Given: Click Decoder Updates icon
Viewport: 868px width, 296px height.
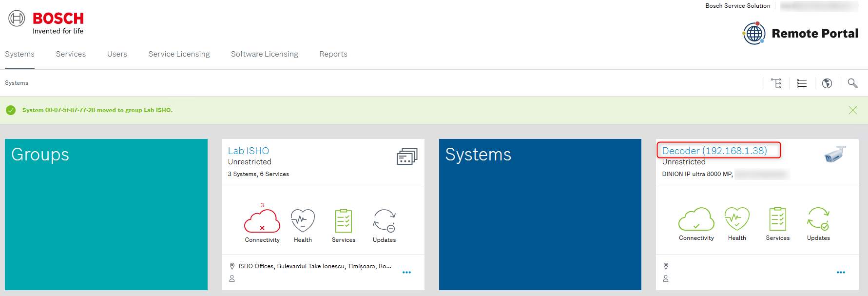Looking at the screenshot, I should pos(818,219).
